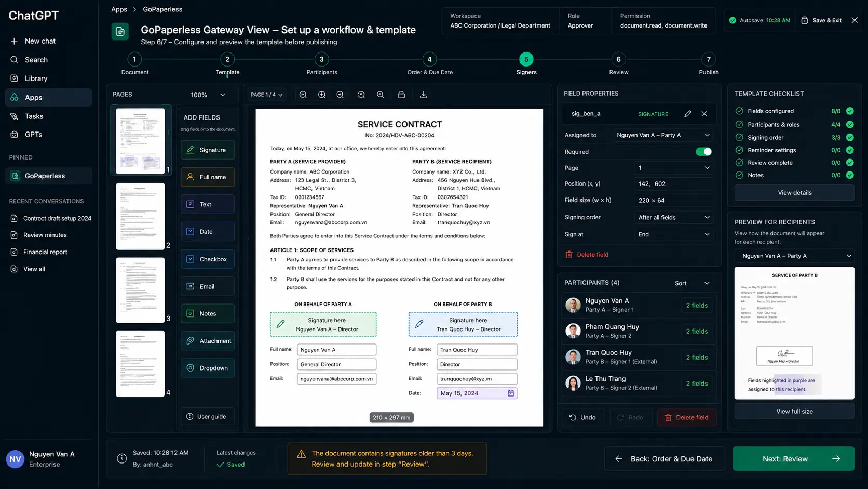
Task: Click View full size preview button
Action: pyautogui.click(x=794, y=411)
